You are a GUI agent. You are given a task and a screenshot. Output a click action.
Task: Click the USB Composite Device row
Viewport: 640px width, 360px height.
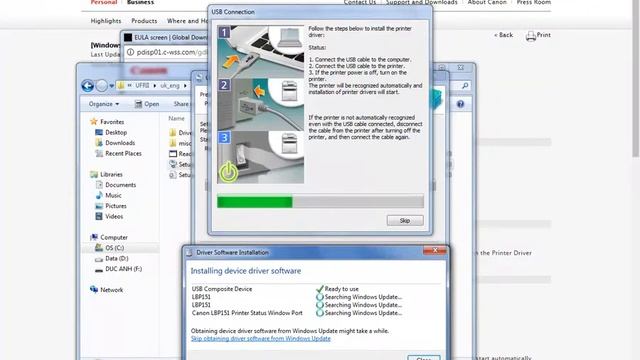pyautogui.click(x=297, y=289)
